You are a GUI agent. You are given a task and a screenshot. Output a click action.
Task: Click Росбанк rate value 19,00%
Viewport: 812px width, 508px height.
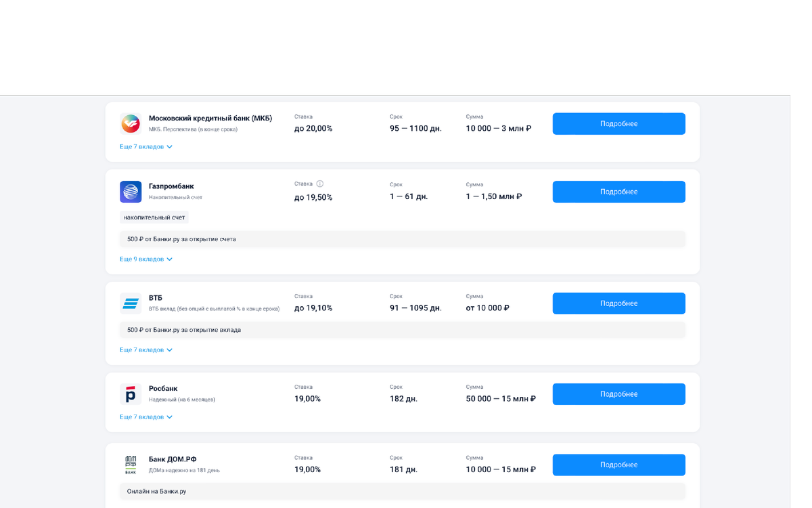307,399
